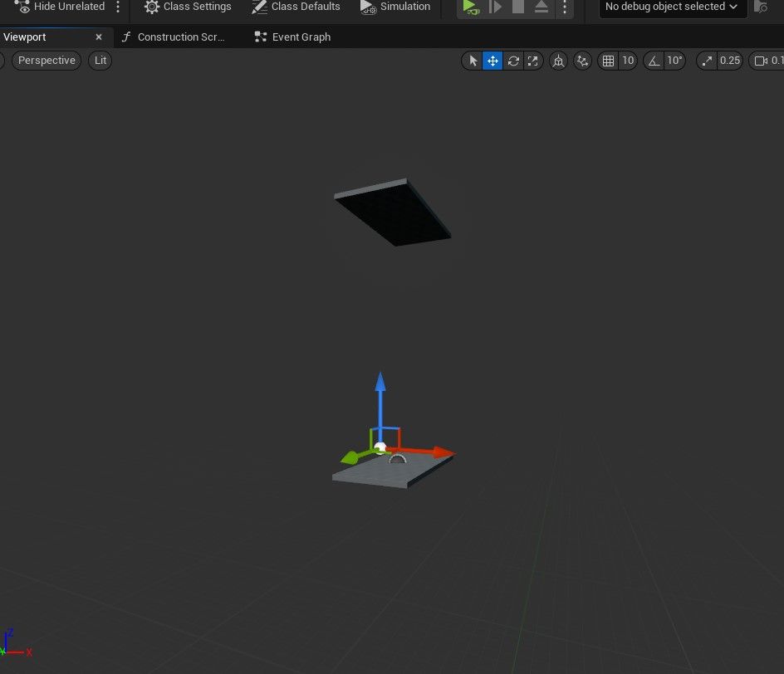Image resolution: width=784 pixels, height=674 pixels.
Task: Switch to the Event Graph tab
Action: (301, 37)
